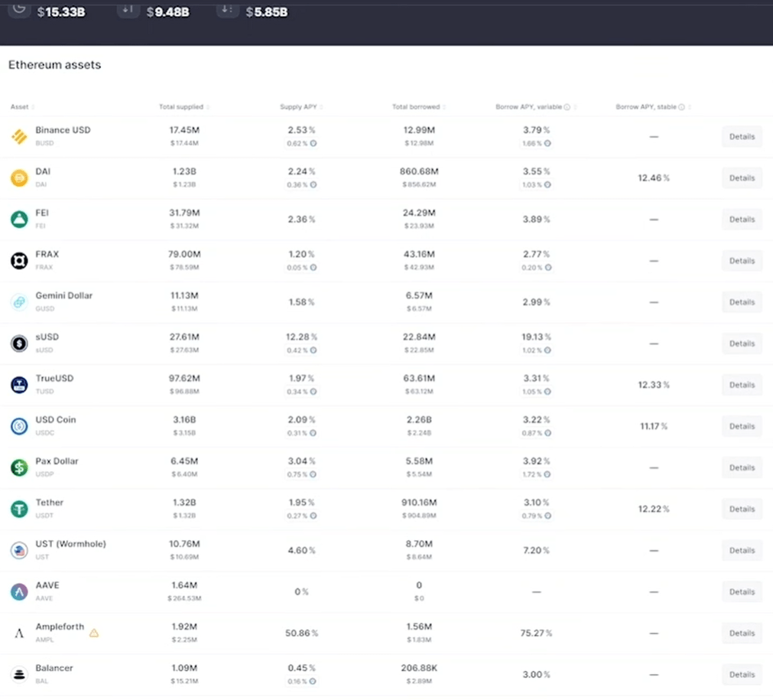The width and height of the screenshot is (773, 700).
Task: Click Ampleforth's 75.27 % variable borrow APY
Action: (x=537, y=633)
